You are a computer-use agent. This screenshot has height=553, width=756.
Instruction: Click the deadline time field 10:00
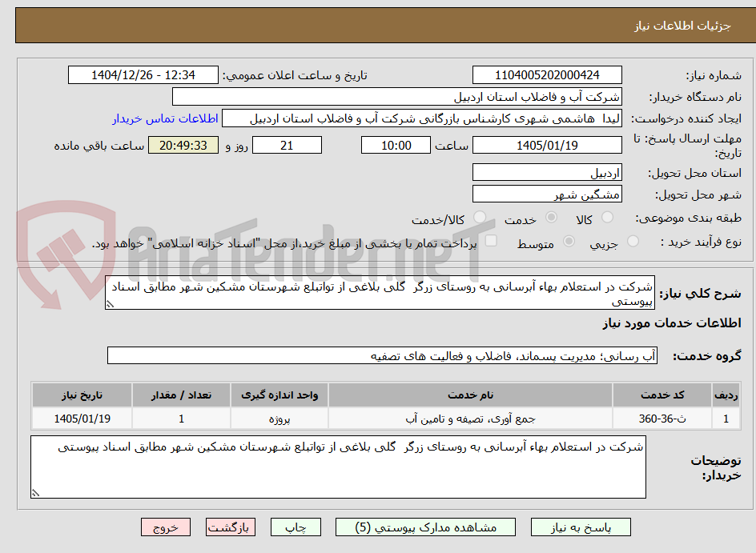pos(396,145)
